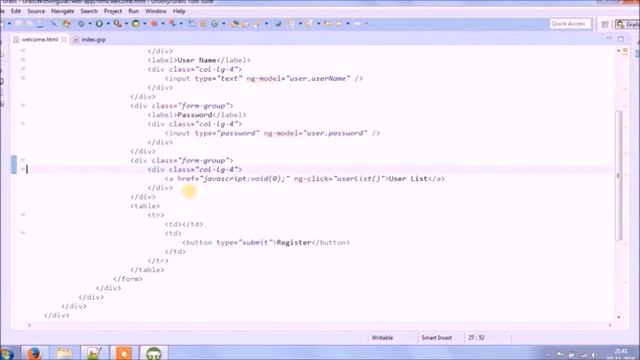Viewport: 640px width, 360px height.
Task: Collapse the Password form-group div fold
Action: pos(23,105)
